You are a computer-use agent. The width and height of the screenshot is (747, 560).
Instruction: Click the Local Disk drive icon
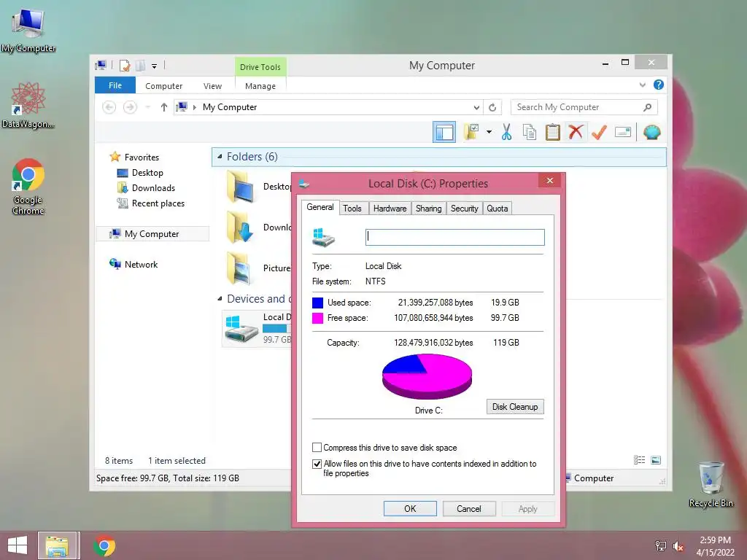coord(241,329)
